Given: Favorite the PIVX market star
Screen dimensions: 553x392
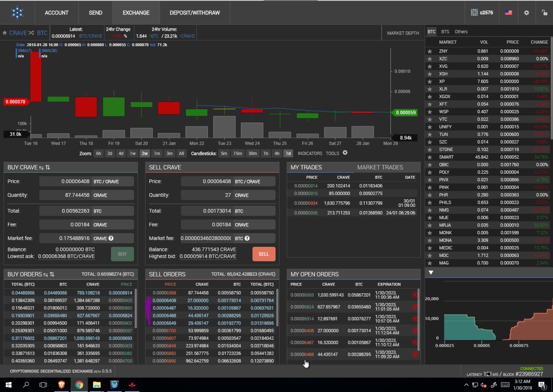Looking at the screenshot, I should tap(430, 180).
